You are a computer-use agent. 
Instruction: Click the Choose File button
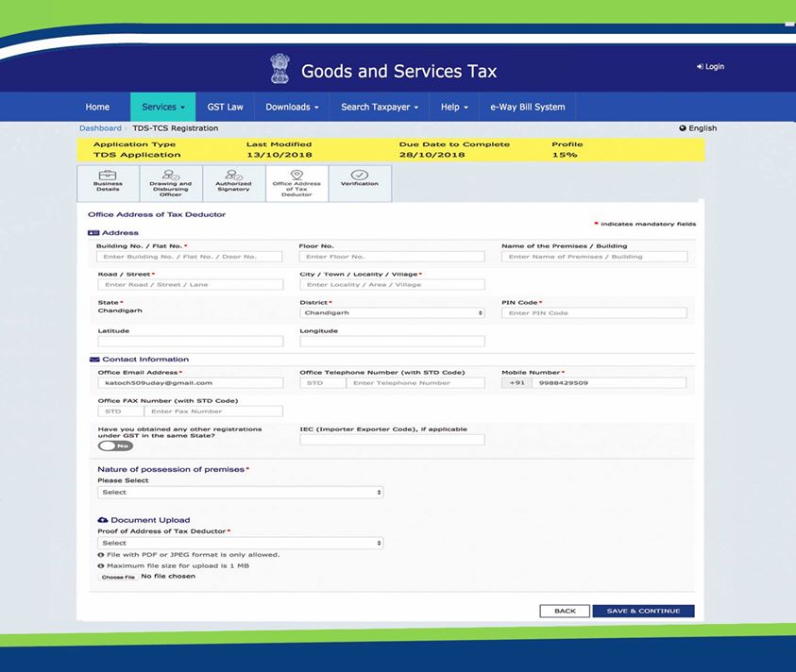pyautogui.click(x=118, y=577)
